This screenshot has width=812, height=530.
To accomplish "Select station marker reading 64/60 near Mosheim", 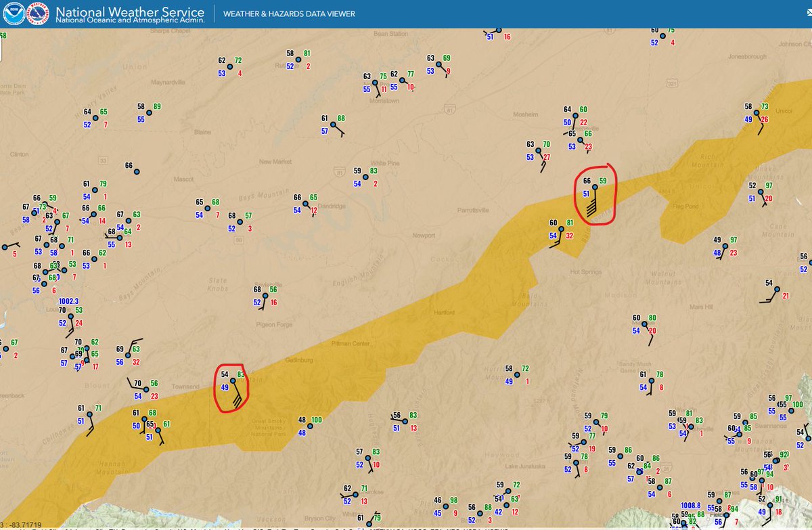I will [x=575, y=116].
